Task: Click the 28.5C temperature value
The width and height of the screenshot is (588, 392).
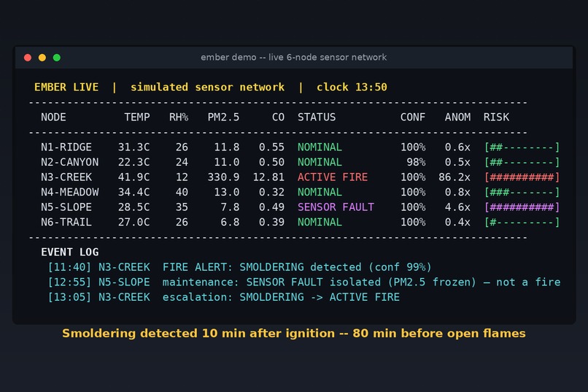Action: pyautogui.click(x=134, y=207)
